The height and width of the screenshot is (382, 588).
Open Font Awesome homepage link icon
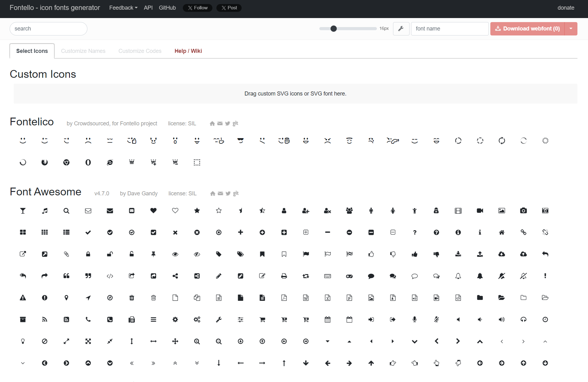point(213,193)
